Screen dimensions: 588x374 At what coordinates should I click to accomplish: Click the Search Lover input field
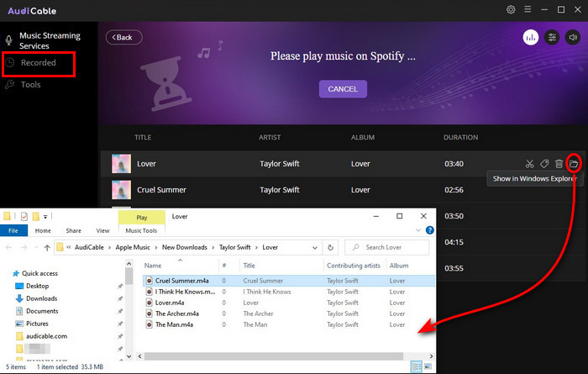click(x=386, y=248)
